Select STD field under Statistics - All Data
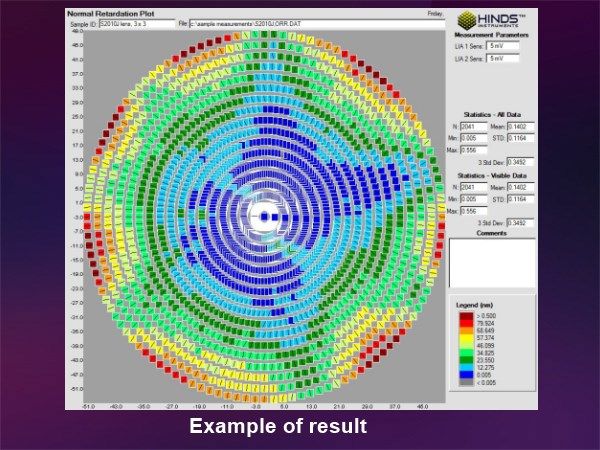Image resolution: width=600 pixels, height=450 pixels. click(520, 138)
